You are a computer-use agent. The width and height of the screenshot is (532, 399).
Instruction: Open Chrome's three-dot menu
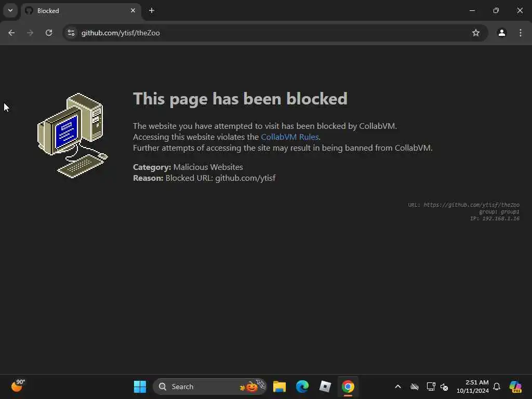coord(521,33)
